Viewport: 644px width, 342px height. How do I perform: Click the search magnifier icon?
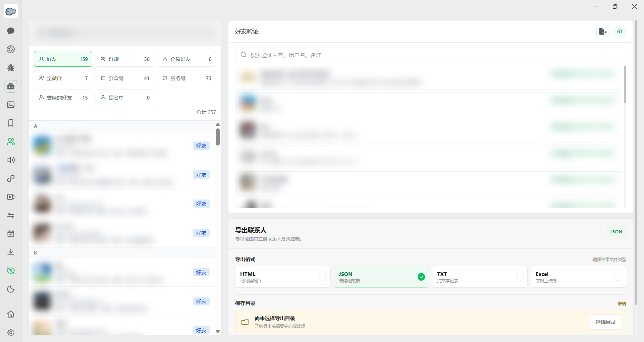click(244, 55)
